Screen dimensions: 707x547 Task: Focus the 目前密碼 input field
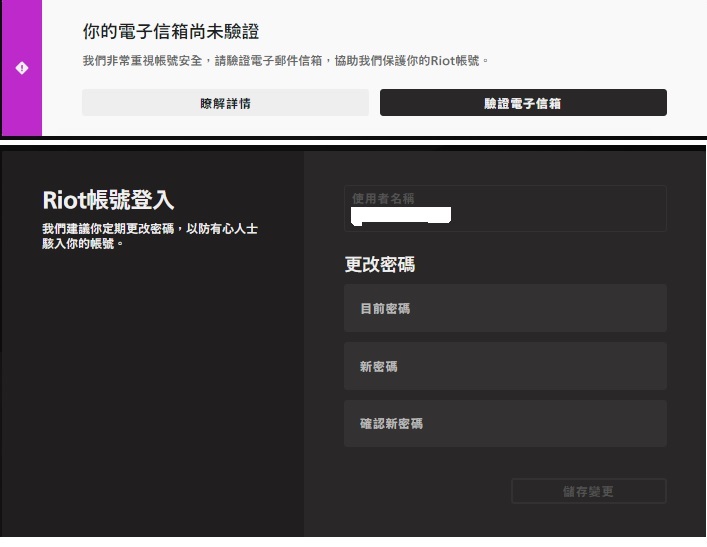[x=504, y=308]
